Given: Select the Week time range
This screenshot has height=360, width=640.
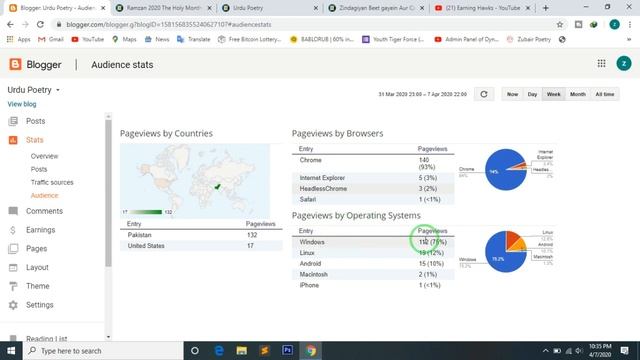Looking at the screenshot, I should coord(553,94).
